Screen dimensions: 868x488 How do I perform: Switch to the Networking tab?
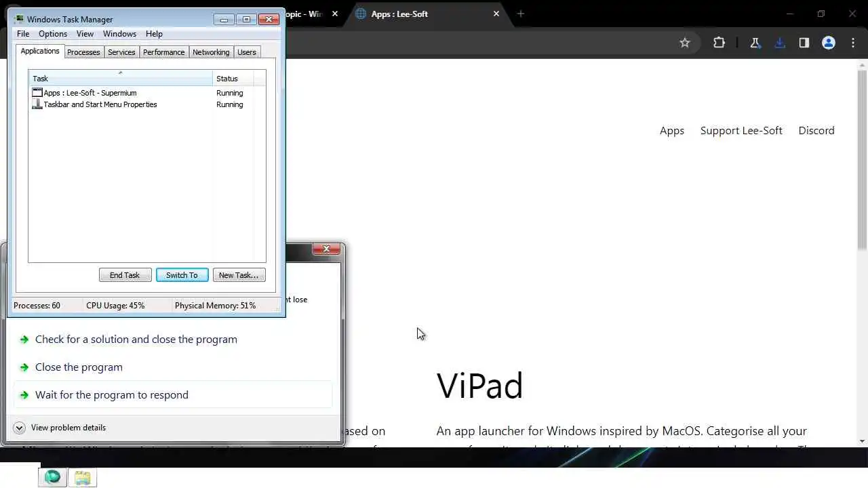pyautogui.click(x=211, y=52)
